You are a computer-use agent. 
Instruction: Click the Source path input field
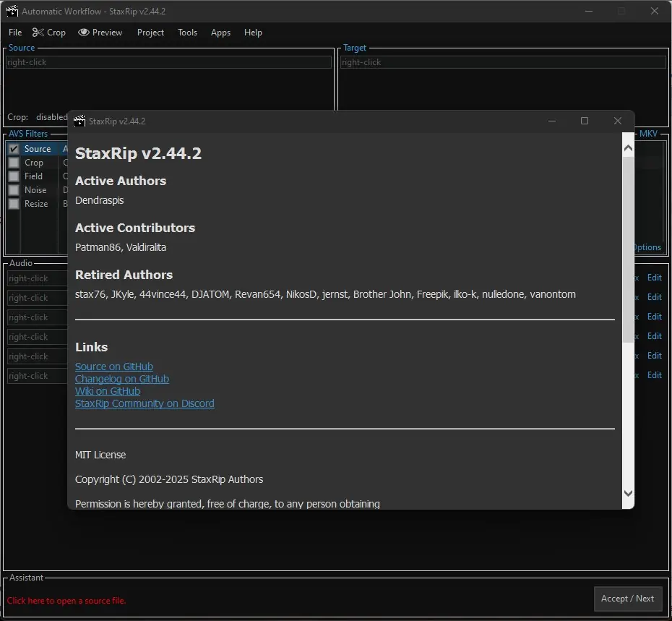point(168,62)
